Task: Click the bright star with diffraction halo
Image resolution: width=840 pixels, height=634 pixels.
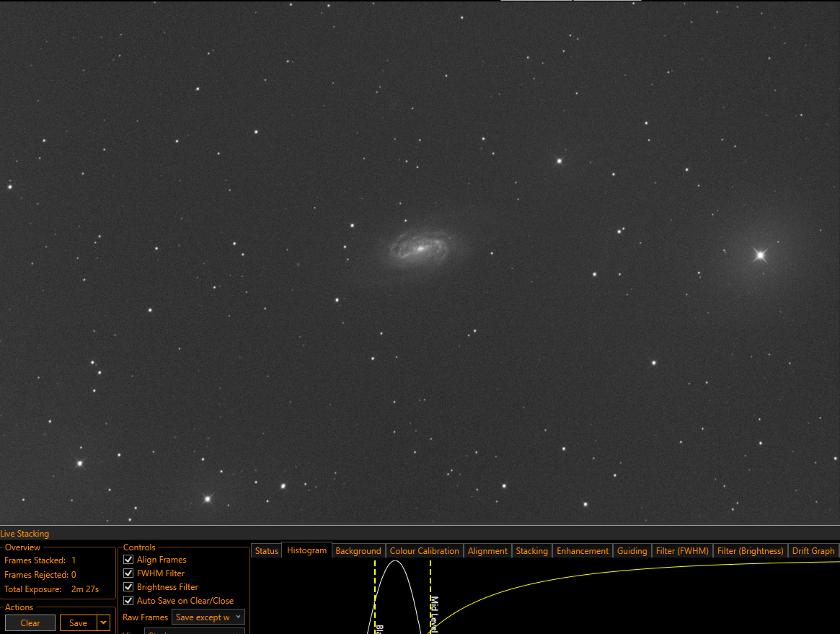Action: click(760, 255)
